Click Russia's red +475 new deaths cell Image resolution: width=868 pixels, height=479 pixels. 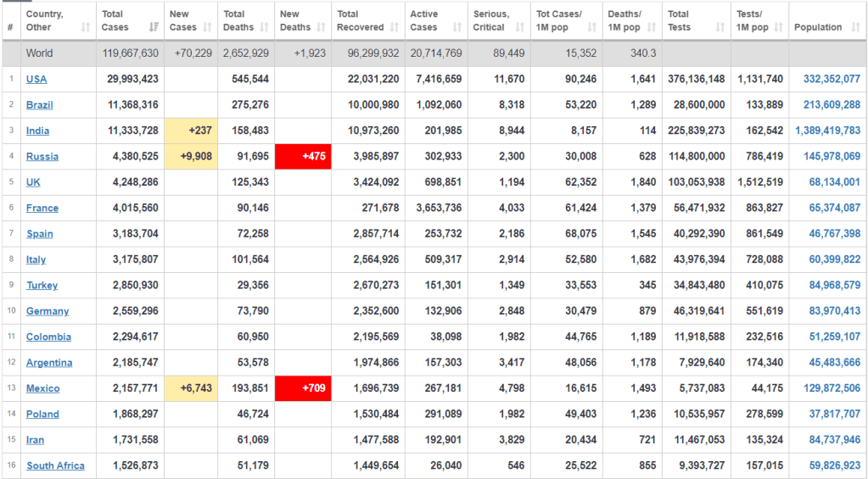point(303,157)
